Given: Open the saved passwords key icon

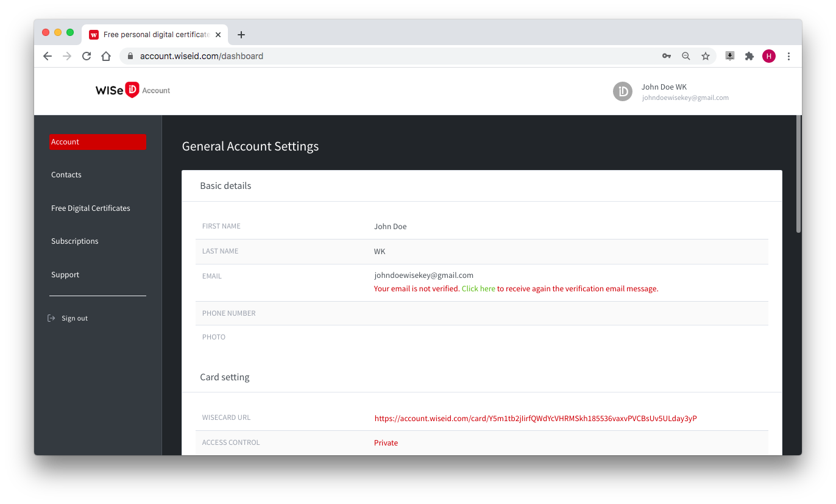Looking at the screenshot, I should point(667,56).
